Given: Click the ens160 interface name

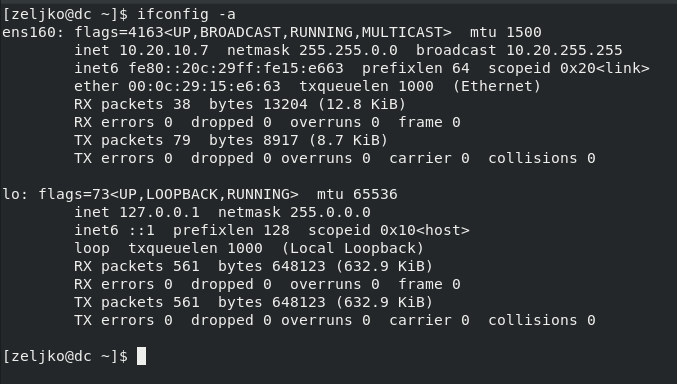Looking at the screenshot, I should [30, 32].
